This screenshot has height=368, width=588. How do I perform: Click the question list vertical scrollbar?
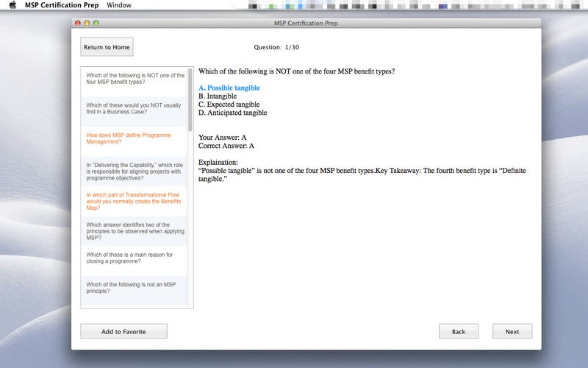190,100
